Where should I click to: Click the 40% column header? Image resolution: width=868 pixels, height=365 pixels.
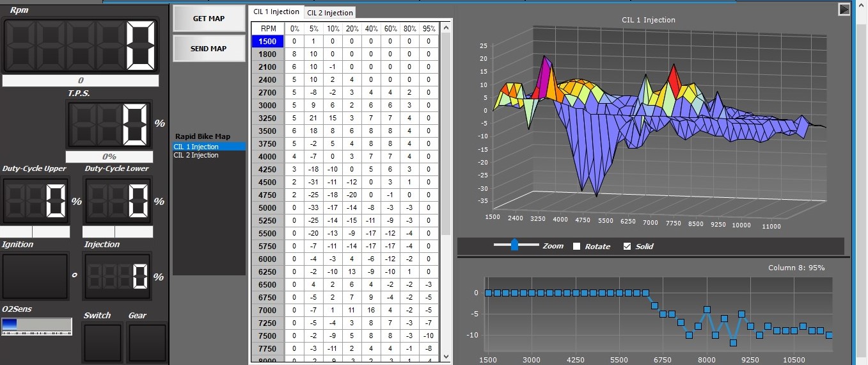371,28
